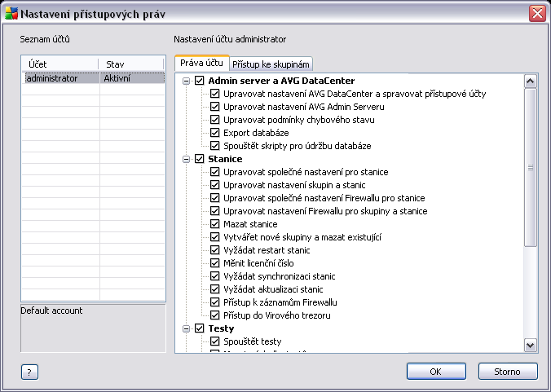551x392 pixels.
Task: Toggle Vyžádat aktualizaci stanic checkbox
Action: point(214,289)
